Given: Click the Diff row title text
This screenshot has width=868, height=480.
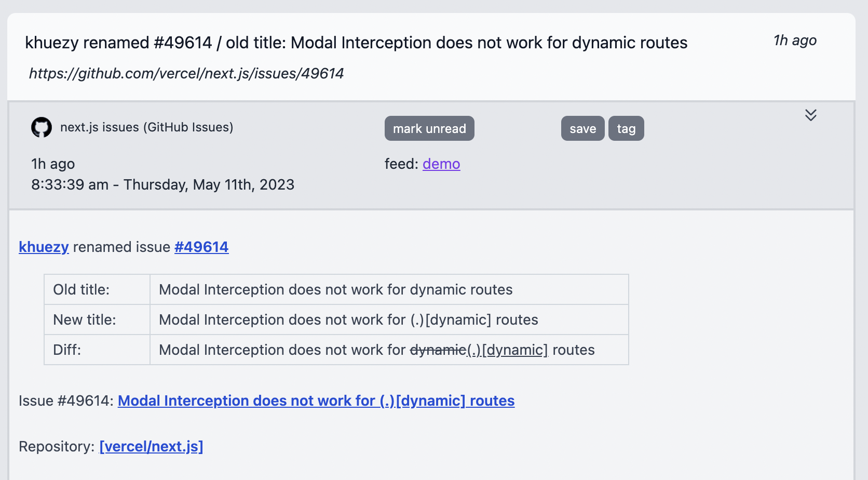Looking at the screenshot, I should coord(377,350).
